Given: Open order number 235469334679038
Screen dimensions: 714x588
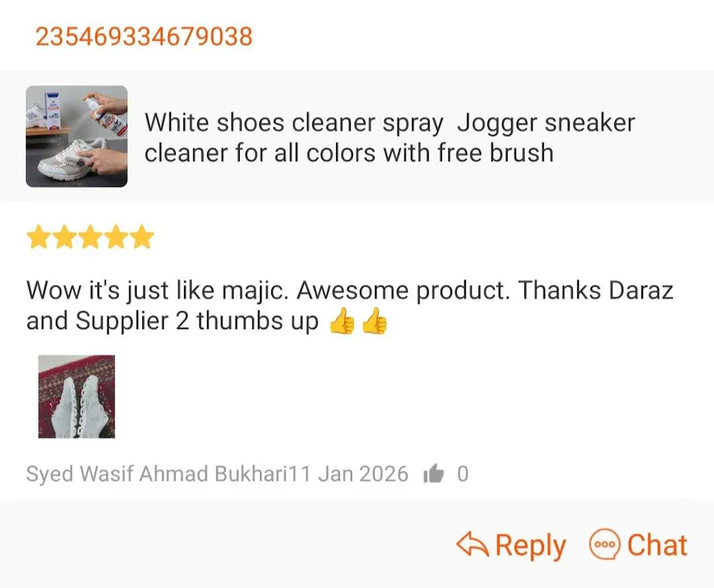Looking at the screenshot, I should (144, 36).
